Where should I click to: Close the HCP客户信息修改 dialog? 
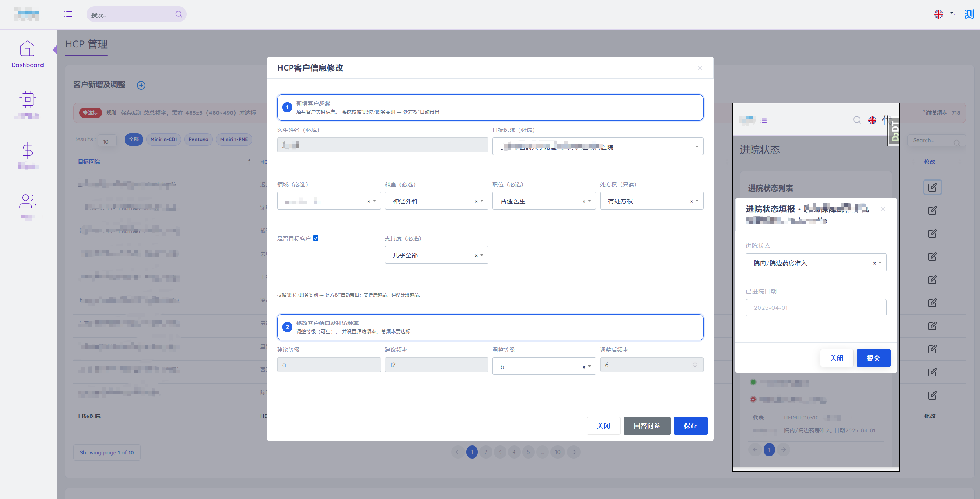(x=700, y=68)
